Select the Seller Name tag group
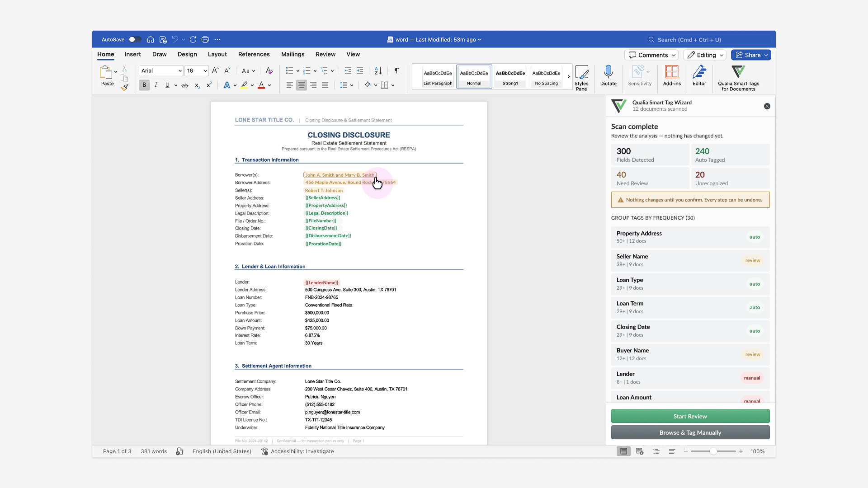This screenshot has width=868, height=488. pos(690,260)
